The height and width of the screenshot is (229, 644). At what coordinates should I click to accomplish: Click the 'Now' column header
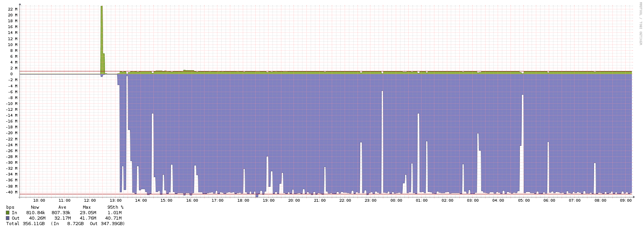(35, 207)
